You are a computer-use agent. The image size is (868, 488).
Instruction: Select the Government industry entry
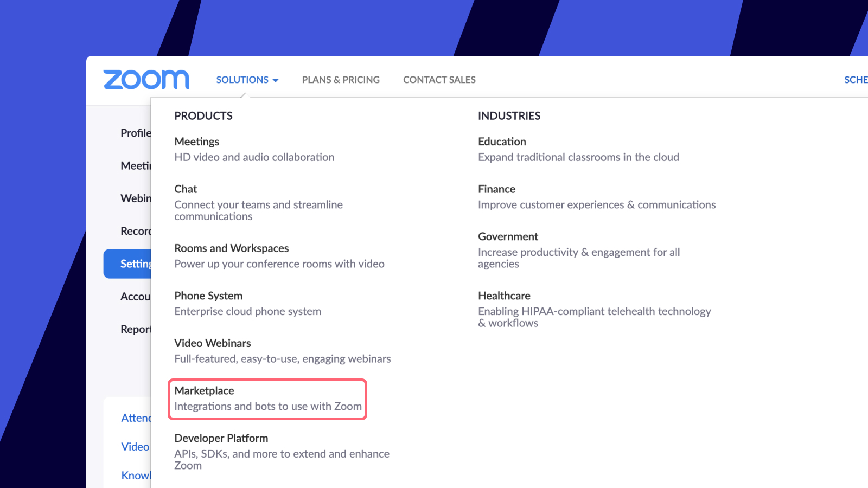point(508,236)
